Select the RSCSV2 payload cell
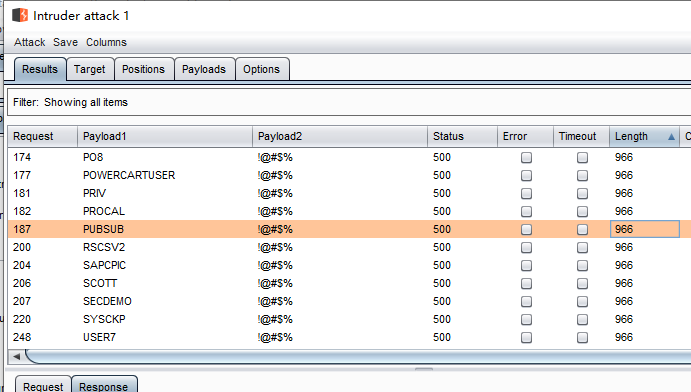The image size is (691, 392). [104, 247]
